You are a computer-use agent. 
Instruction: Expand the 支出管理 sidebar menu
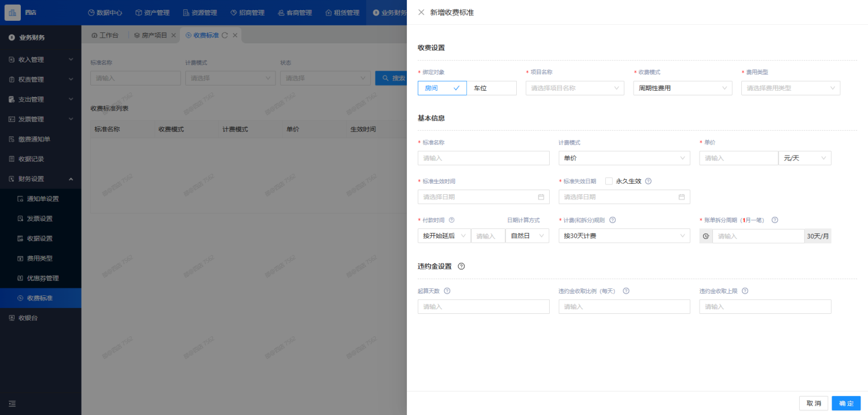coord(41,99)
